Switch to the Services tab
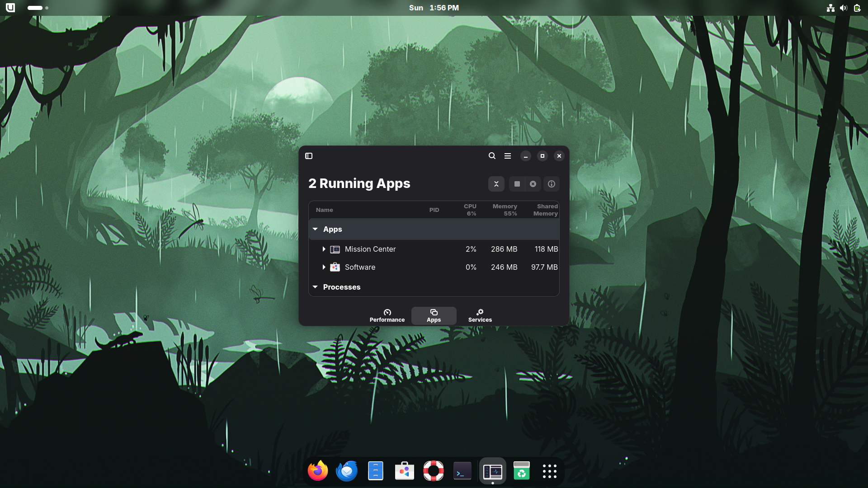 pyautogui.click(x=480, y=316)
